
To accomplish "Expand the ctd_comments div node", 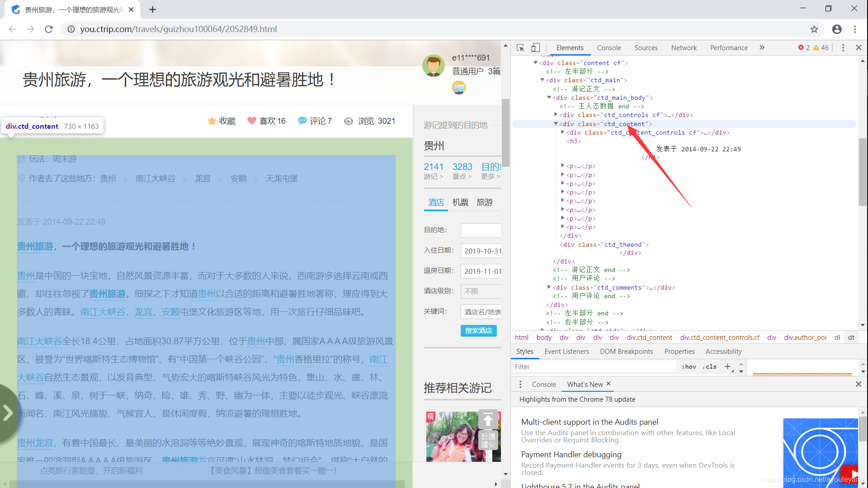I will 549,287.
